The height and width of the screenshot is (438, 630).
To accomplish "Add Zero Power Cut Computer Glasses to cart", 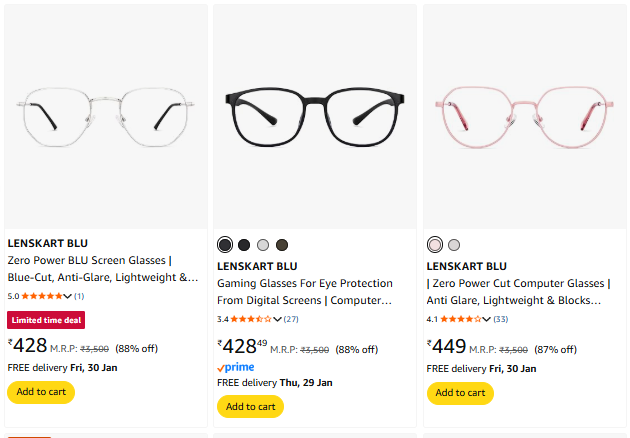I will pos(460,392).
